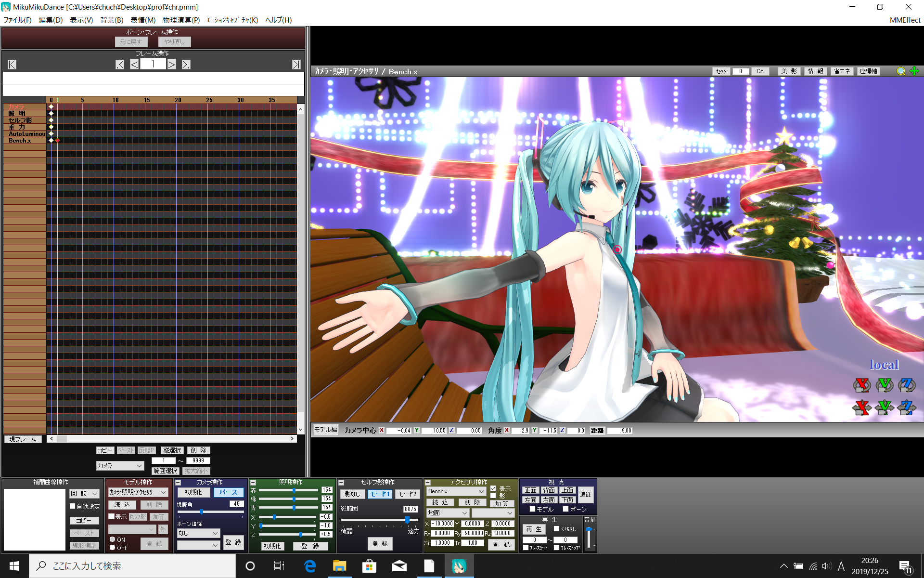
Task: Check the ボーン view-follow checkbox
Action: click(566, 509)
